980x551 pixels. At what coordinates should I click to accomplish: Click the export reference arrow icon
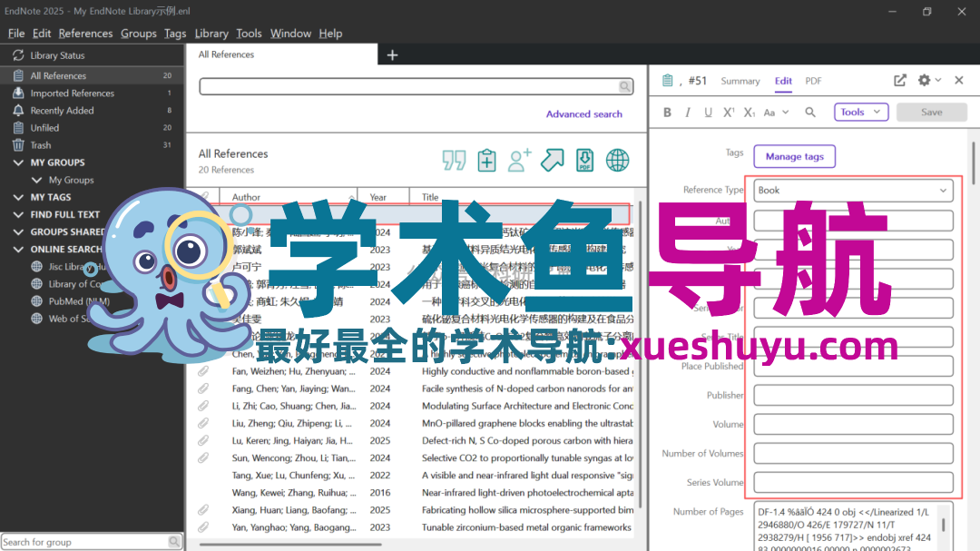(553, 160)
